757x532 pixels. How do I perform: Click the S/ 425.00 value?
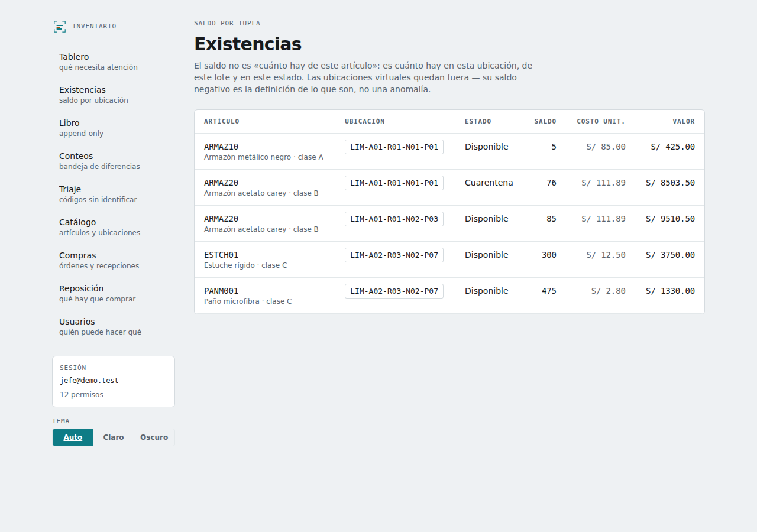(x=673, y=147)
